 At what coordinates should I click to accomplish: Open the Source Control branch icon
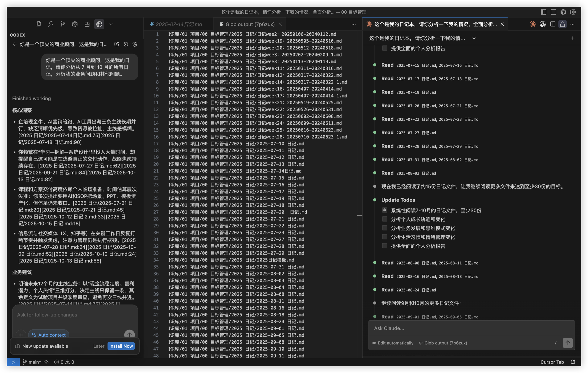[x=63, y=24]
